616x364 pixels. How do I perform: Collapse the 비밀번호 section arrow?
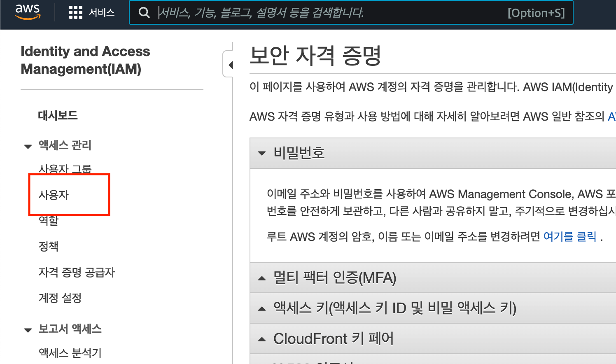click(x=262, y=153)
